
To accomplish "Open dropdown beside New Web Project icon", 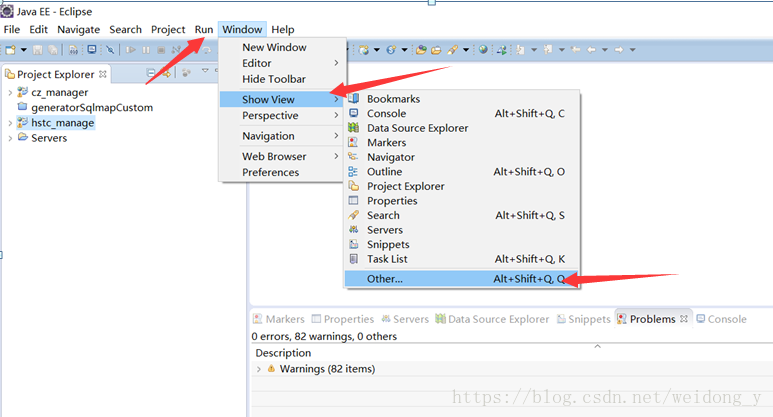I will point(377,50).
